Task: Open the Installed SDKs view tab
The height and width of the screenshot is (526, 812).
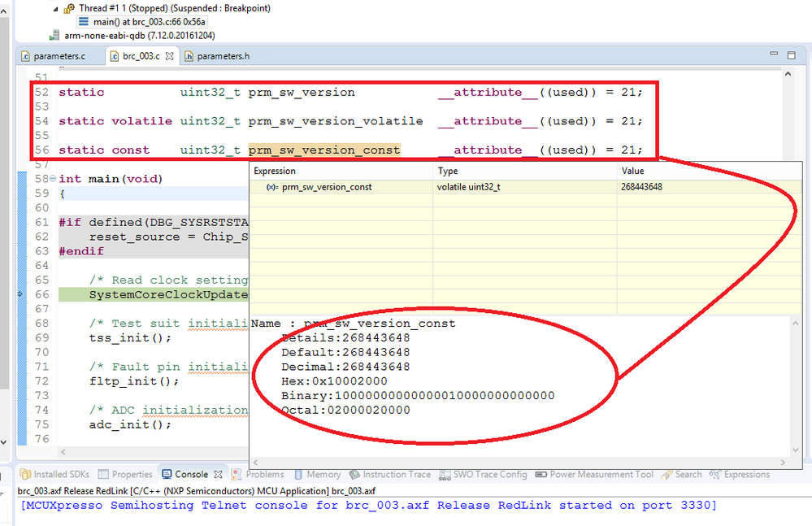Action: click(x=55, y=474)
